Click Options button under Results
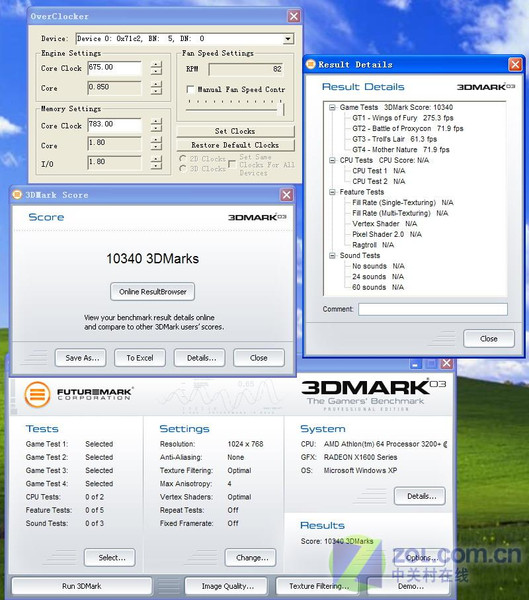The image size is (529, 600). tap(420, 558)
